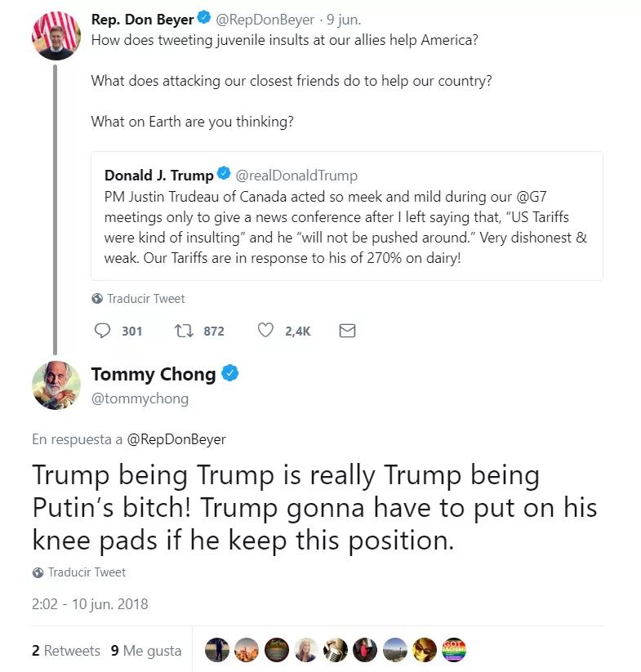The width and height of the screenshot is (641, 672).
Task: Open the direct message envelope icon
Action: coord(347,331)
